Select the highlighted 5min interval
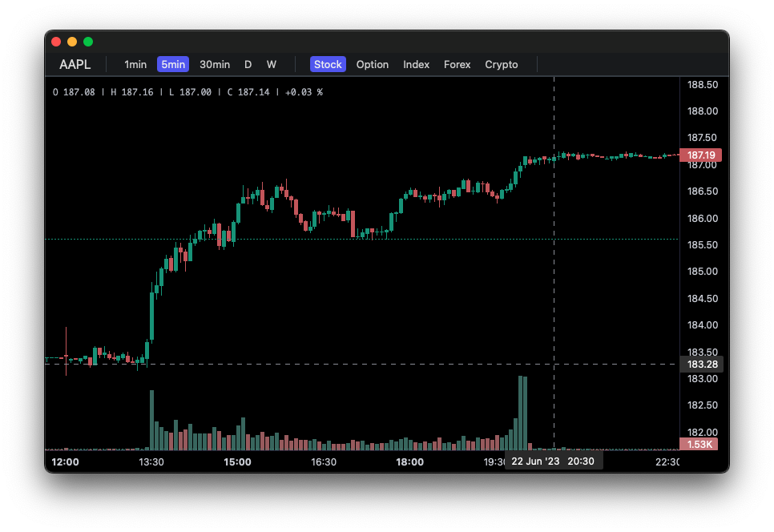The height and width of the screenshot is (532, 774). pos(173,64)
